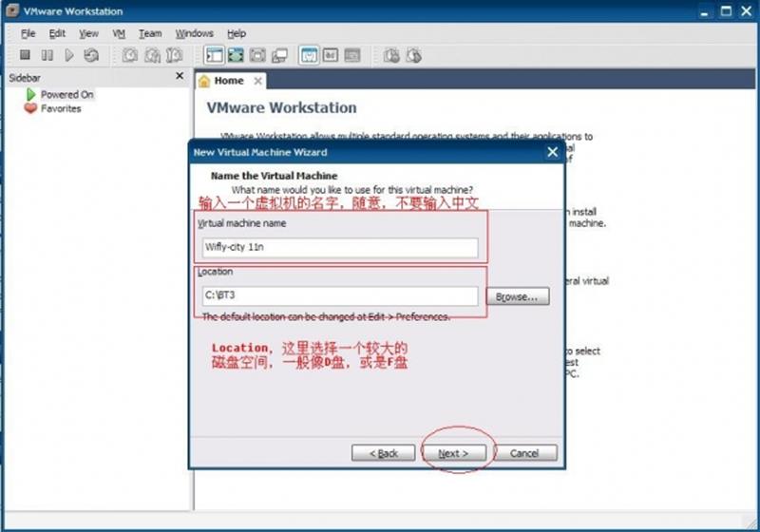Image resolution: width=760 pixels, height=532 pixels.
Task: Select the Home tab
Action: point(231,81)
